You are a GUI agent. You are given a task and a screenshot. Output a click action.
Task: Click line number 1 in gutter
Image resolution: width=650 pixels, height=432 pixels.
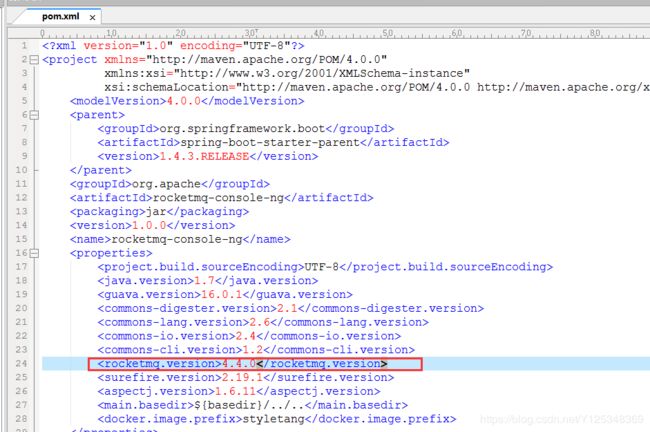coord(22,46)
